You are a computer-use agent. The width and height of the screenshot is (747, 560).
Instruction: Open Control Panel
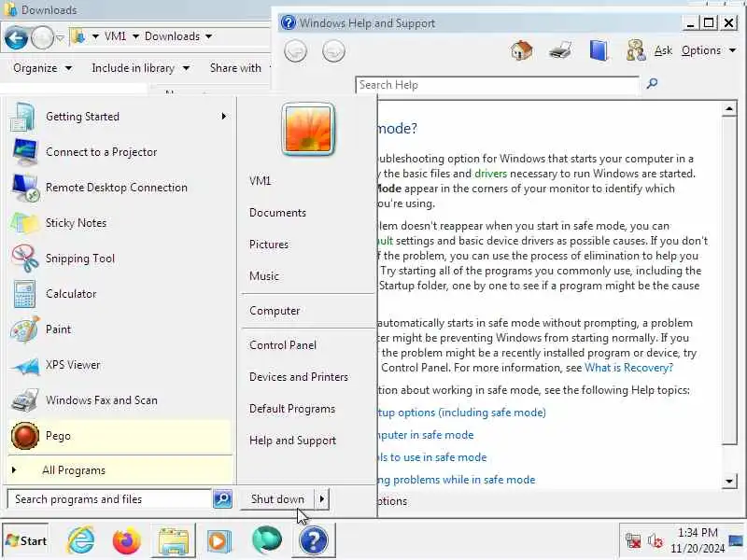click(x=283, y=345)
